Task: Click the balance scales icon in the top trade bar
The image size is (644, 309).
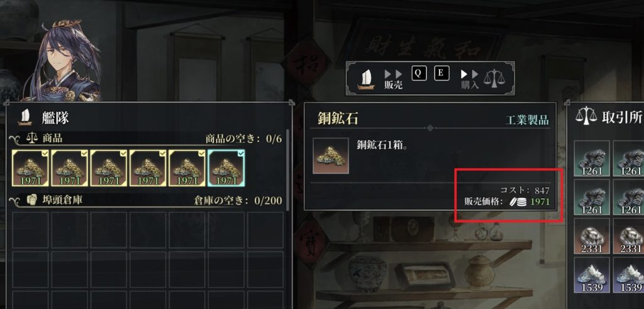Action: (x=494, y=79)
